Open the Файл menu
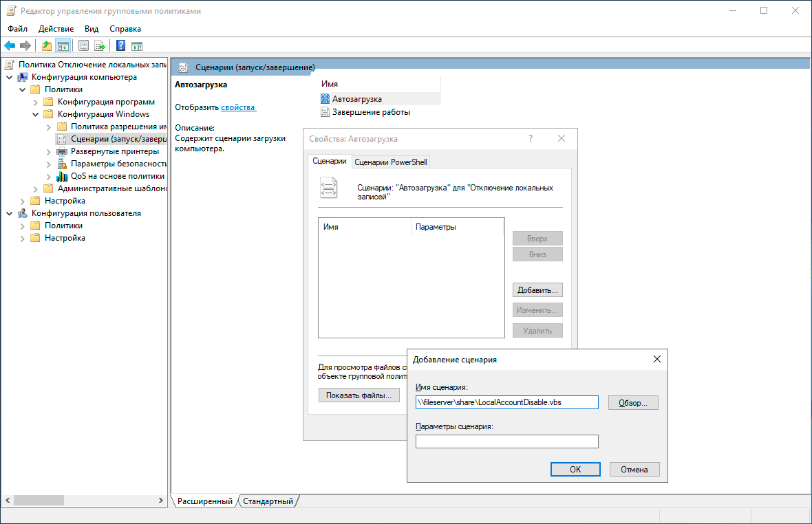The width and height of the screenshot is (812, 524). pos(18,29)
